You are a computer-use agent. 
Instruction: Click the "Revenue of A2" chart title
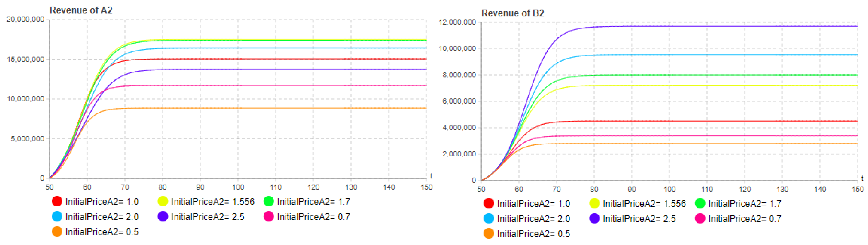coord(81,10)
